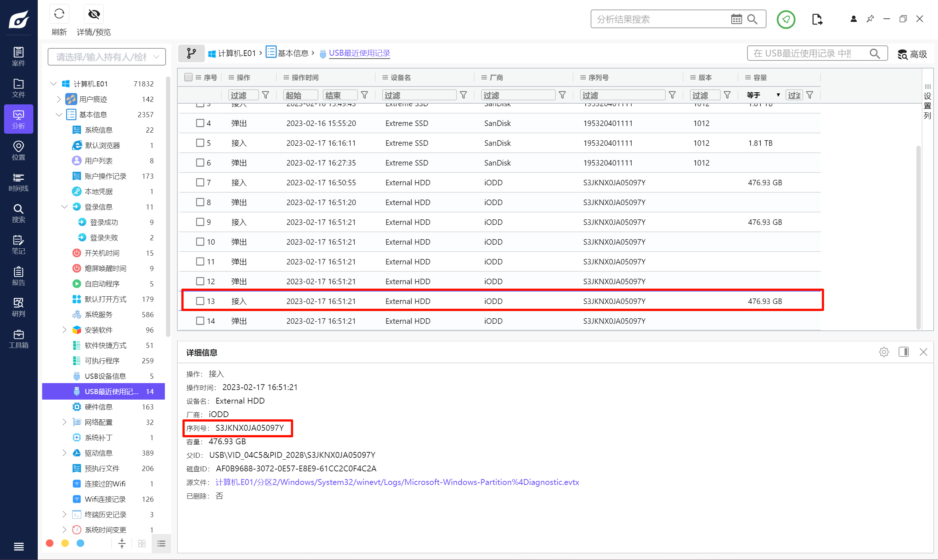The image size is (938, 560).
Task: Click the calendar icon in search box
Action: pos(736,19)
